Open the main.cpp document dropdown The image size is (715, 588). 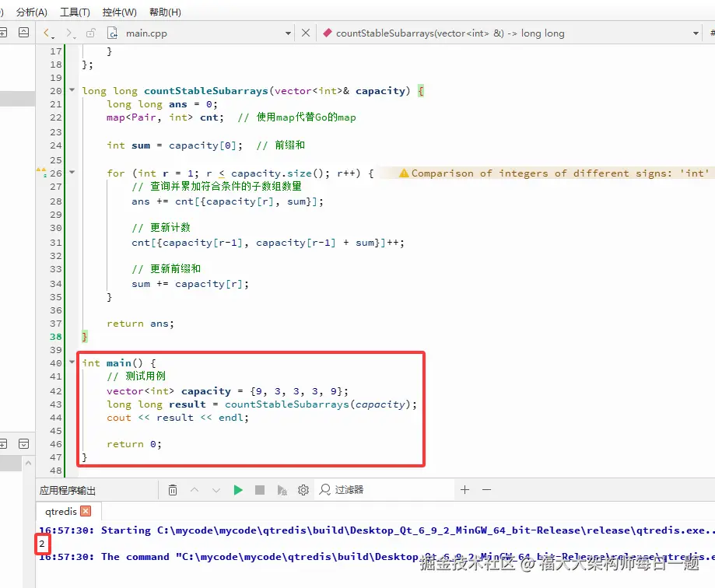(288, 33)
